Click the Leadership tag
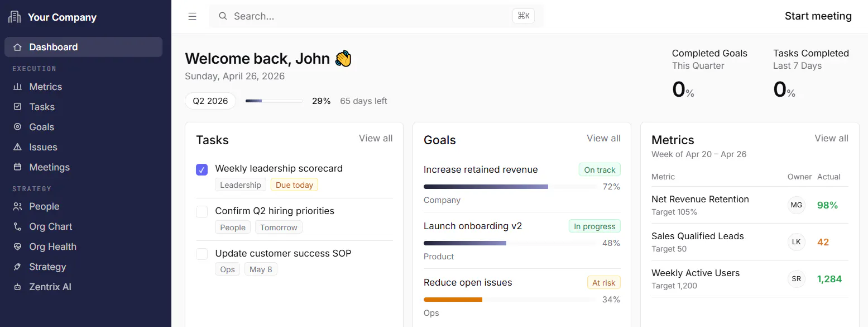Screen dimensions: 868x327 241,185
